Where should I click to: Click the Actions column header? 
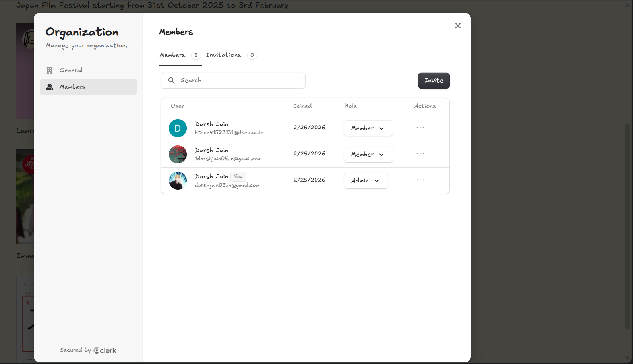click(x=425, y=106)
